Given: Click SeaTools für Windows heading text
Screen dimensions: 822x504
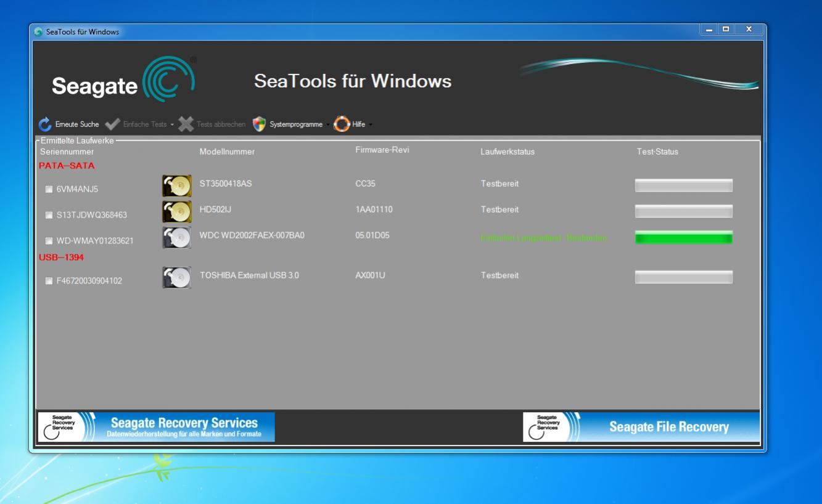Looking at the screenshot, I should coord(353,81).
